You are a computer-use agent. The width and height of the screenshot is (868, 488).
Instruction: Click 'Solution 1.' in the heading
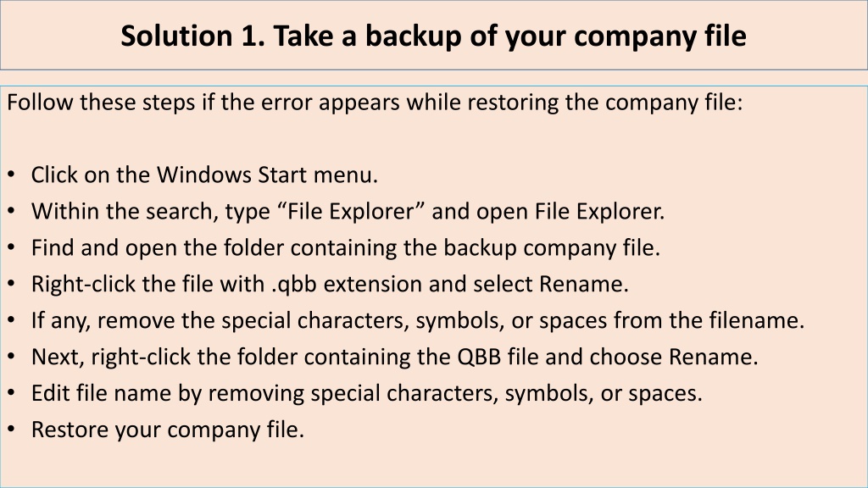click(192, 36)
